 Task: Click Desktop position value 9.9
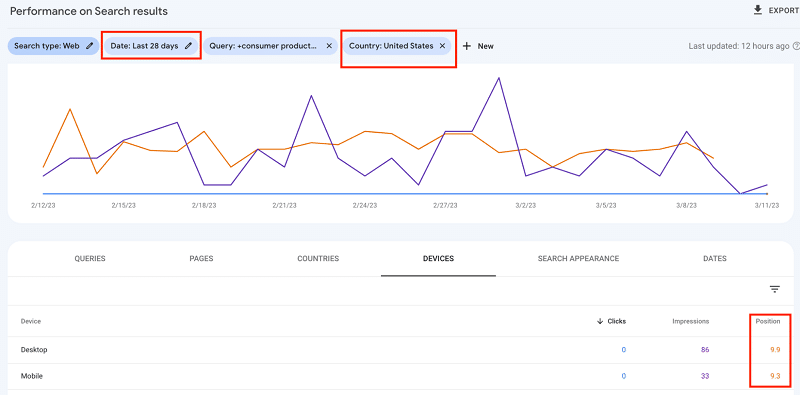click(775, 350)
